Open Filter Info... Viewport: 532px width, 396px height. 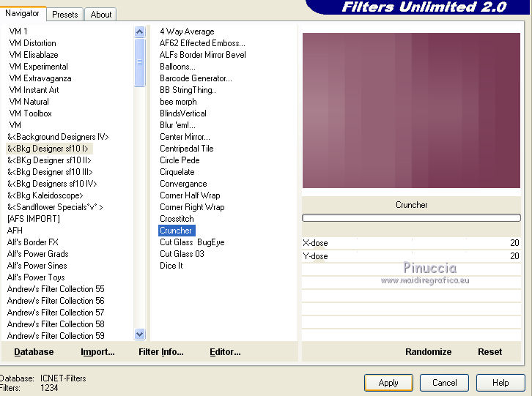click(161, 352)
